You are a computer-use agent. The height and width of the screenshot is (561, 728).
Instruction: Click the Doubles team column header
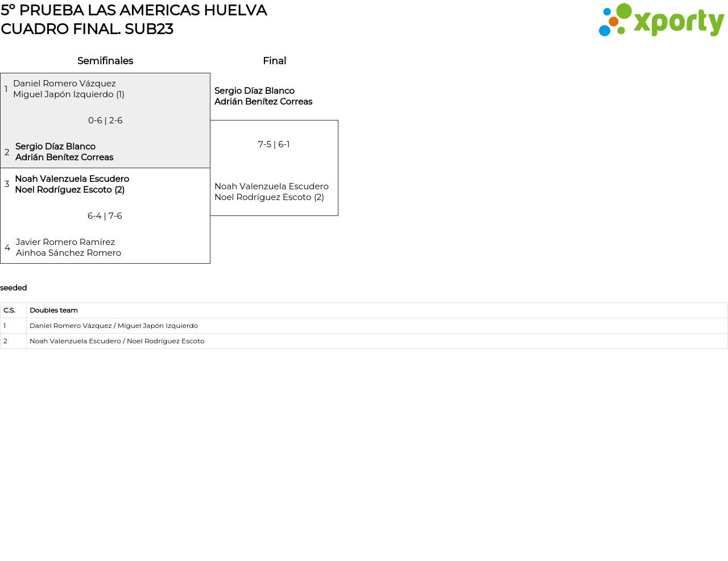(53, 310)
